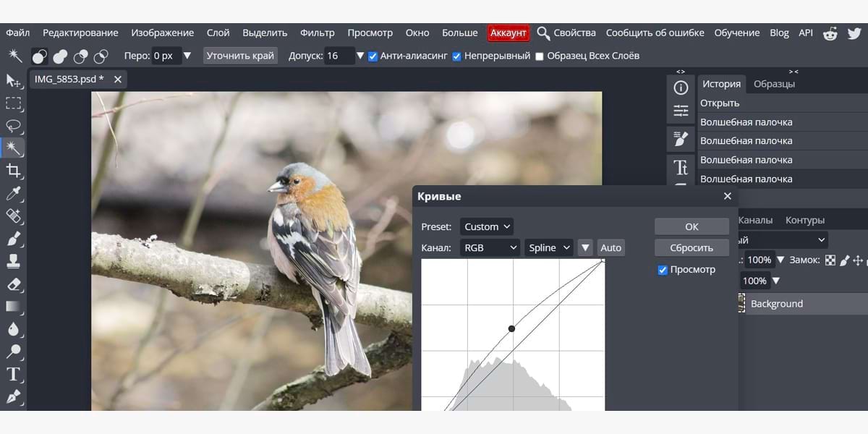Choose the new selection mode icon
Image resolution: width=868 pixels, height=434 pixels.
click(x=40, y=56)
